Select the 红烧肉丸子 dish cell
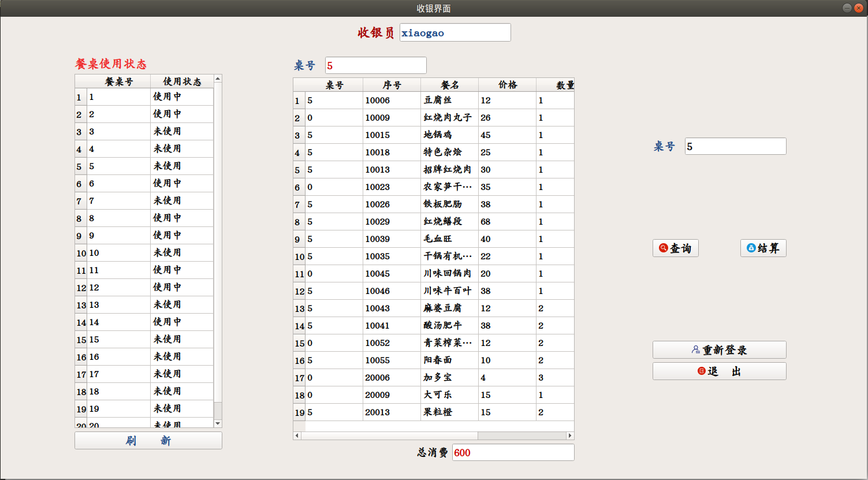Viewport: 868px width, 480px height. [x=450, y=118]
